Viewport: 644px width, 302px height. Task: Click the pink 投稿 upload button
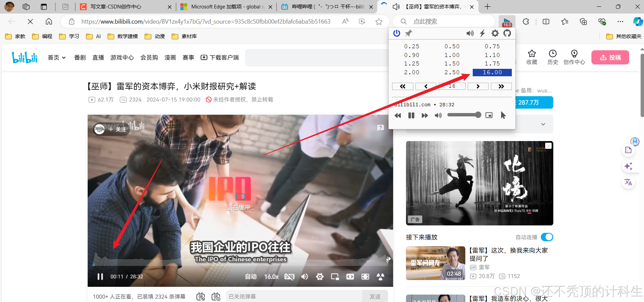click(610, 57)
